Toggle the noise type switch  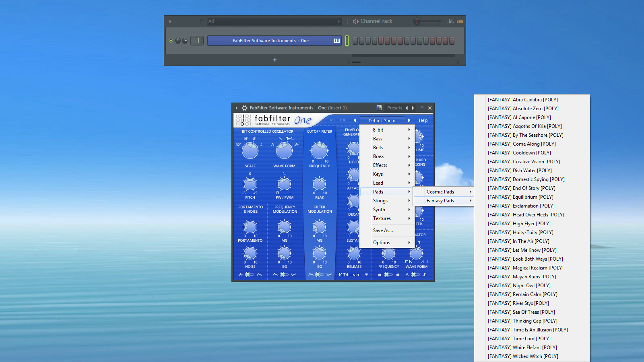pos(250,275)
